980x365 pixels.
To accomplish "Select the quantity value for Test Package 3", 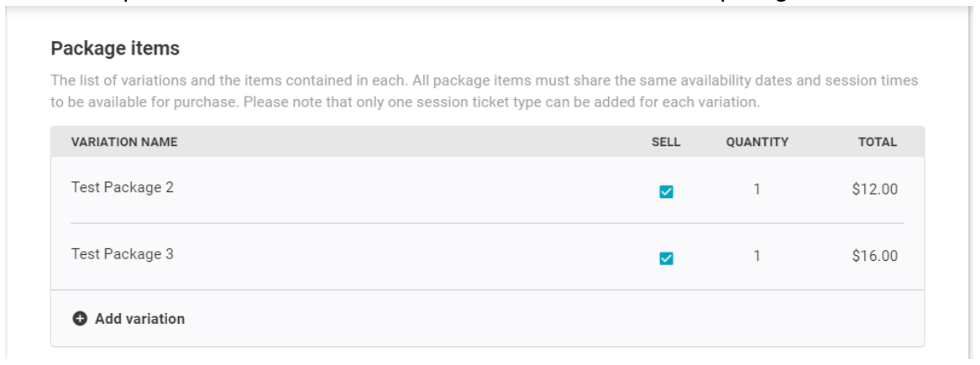I will click(757, 255).
